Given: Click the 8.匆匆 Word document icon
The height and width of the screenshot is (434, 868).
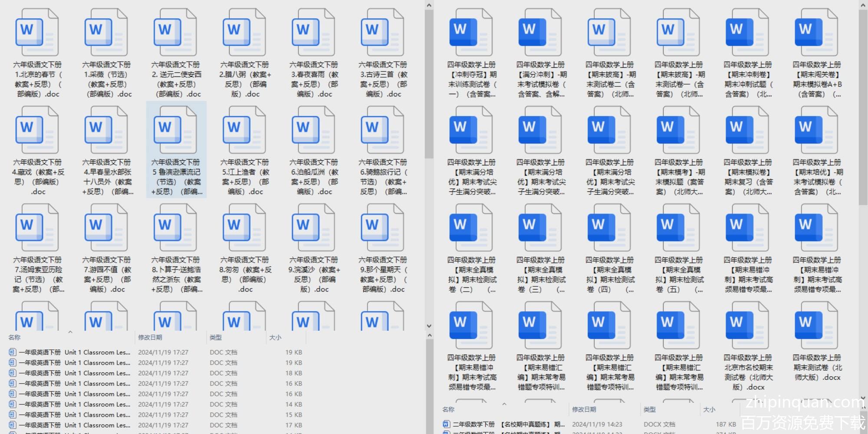Looking at the screenshot, I should click(244, 228).
